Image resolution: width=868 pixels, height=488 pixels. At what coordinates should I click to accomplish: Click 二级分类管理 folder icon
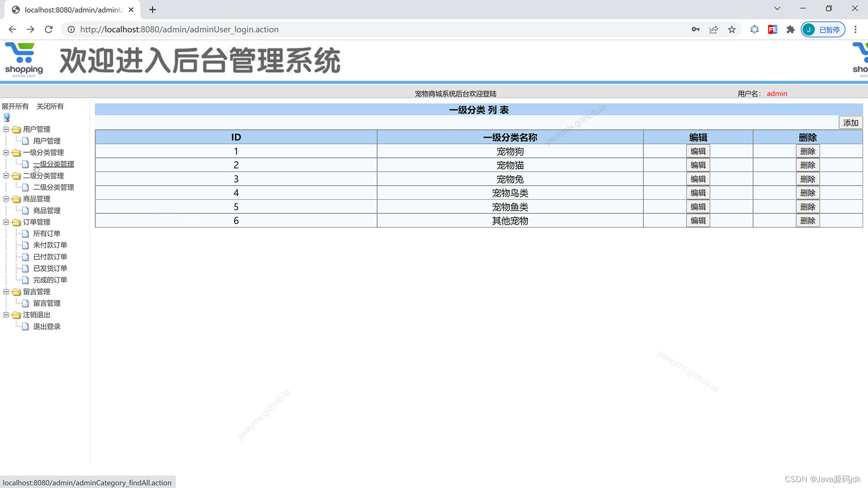(x=17, y=176)
